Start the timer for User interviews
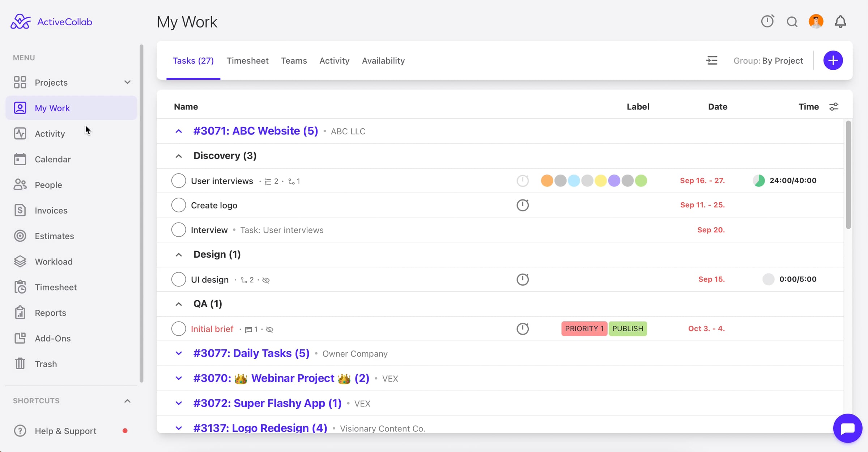 (x=523, y=181)
